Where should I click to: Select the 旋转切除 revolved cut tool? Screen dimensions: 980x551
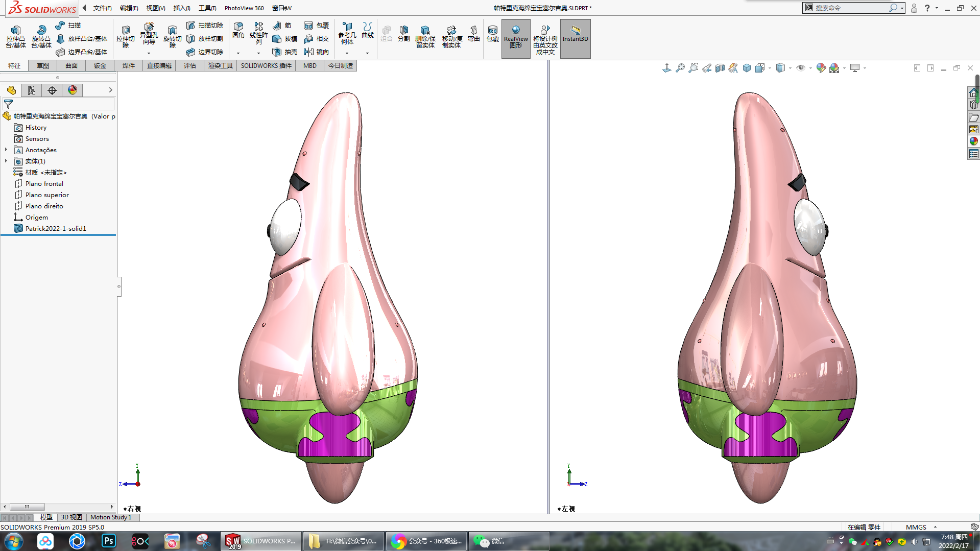pyautogui.click(x=173, y=37)
